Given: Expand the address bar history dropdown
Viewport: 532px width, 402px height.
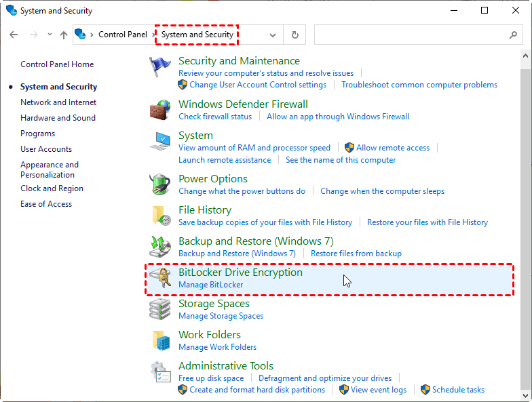Looking at the screenshot, I should point(273,35).
